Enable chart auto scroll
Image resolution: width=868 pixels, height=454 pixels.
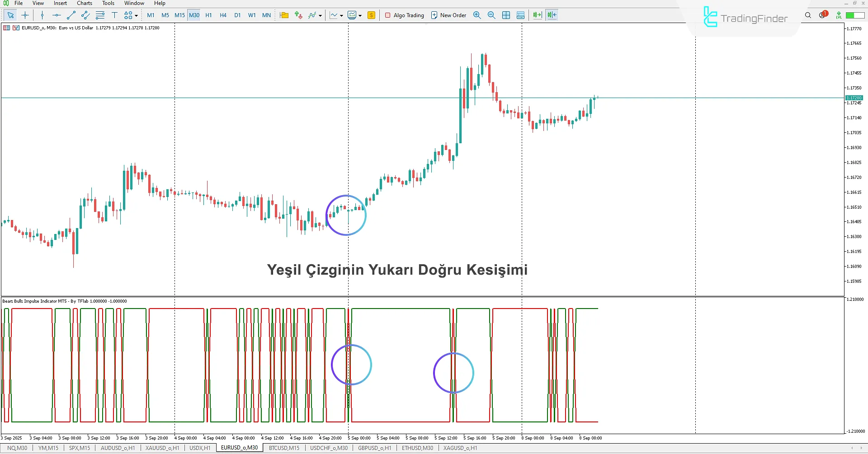click(537, 15)
